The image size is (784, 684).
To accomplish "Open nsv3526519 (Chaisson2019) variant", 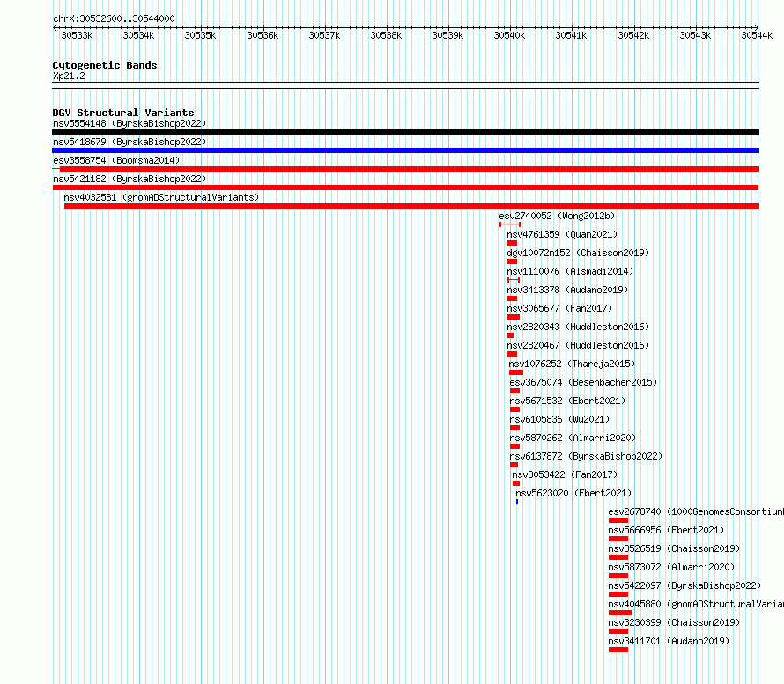I will coord(674,548).
